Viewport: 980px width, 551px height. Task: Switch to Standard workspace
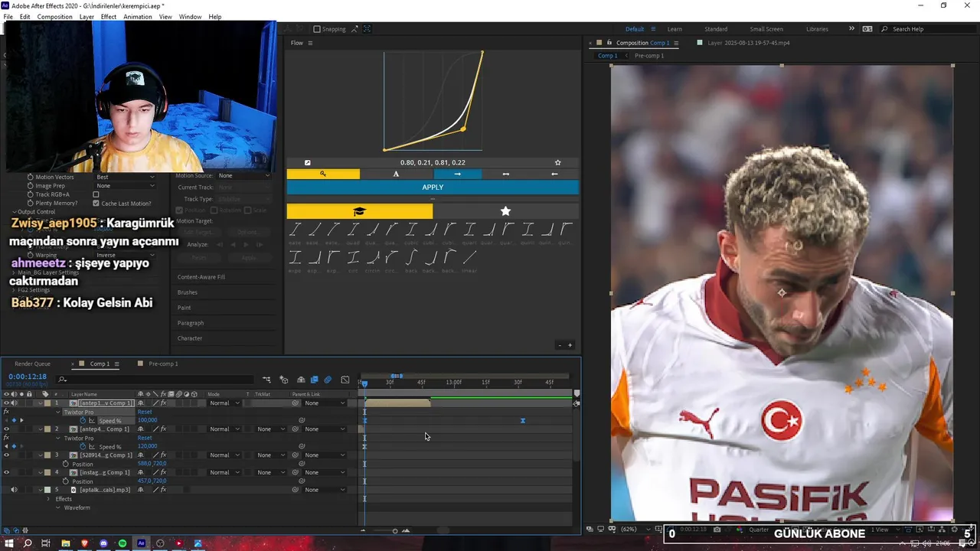click(716, 29)
